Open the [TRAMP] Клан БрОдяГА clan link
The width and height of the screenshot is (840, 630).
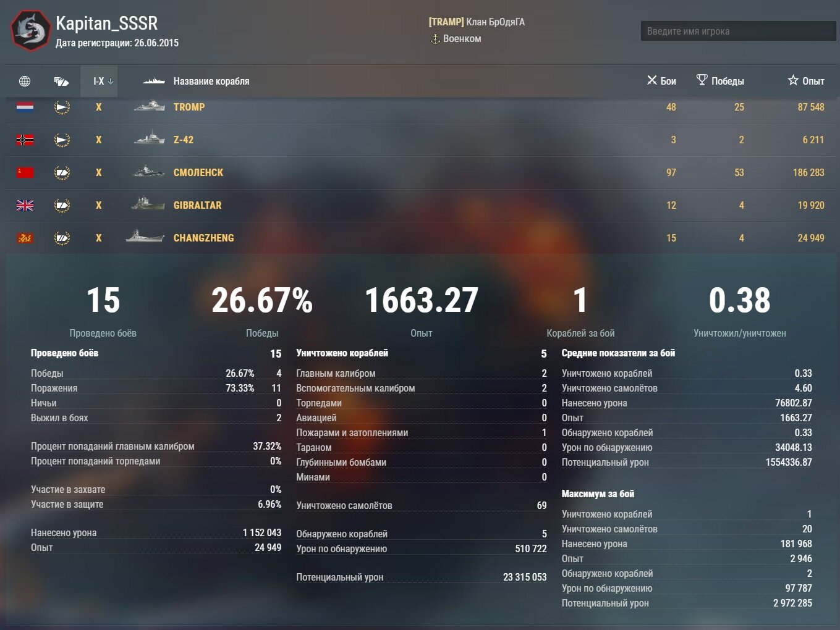coord(477,22)
